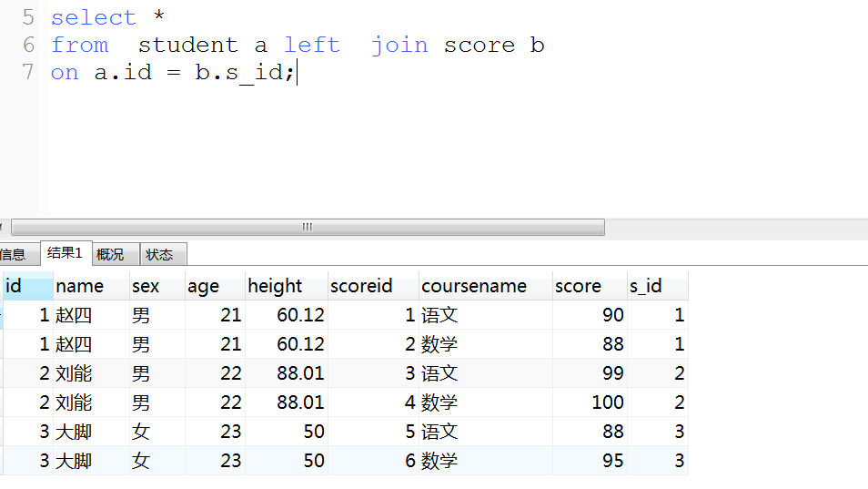Select the 结果1 tab
This screenshot has width=868, height=489.
point(66,253)
